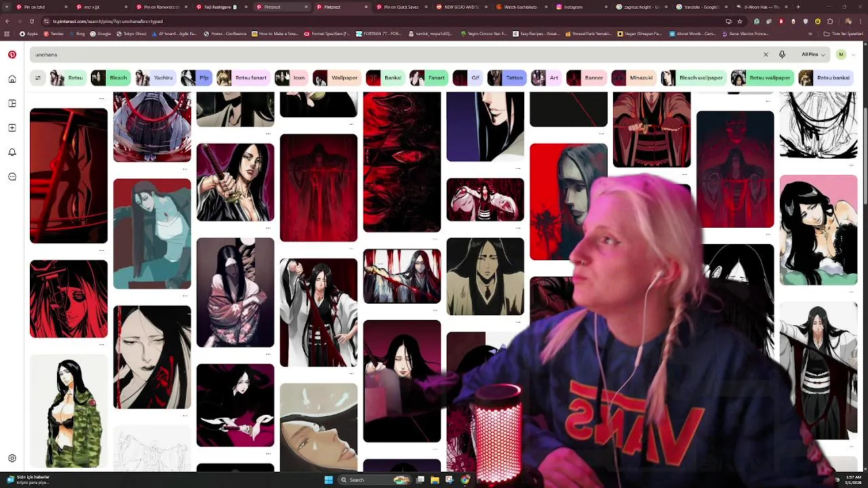Open the Tokyo Ghoul bookmark
868x488 pixels.
click(x=131, y=34)
